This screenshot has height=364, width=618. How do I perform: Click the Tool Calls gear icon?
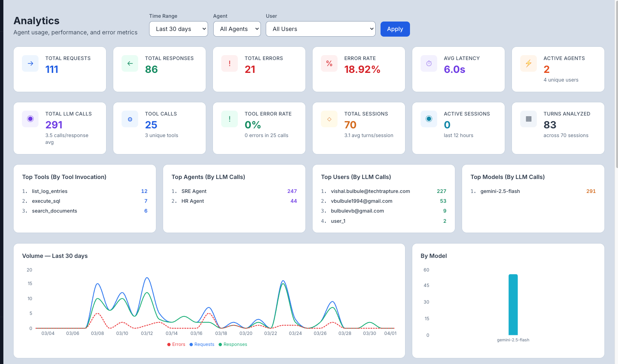129,119
